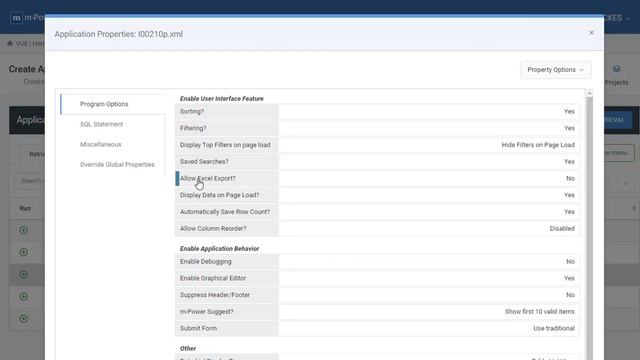Click the Projects icon in background page

(x=616, y=69)
